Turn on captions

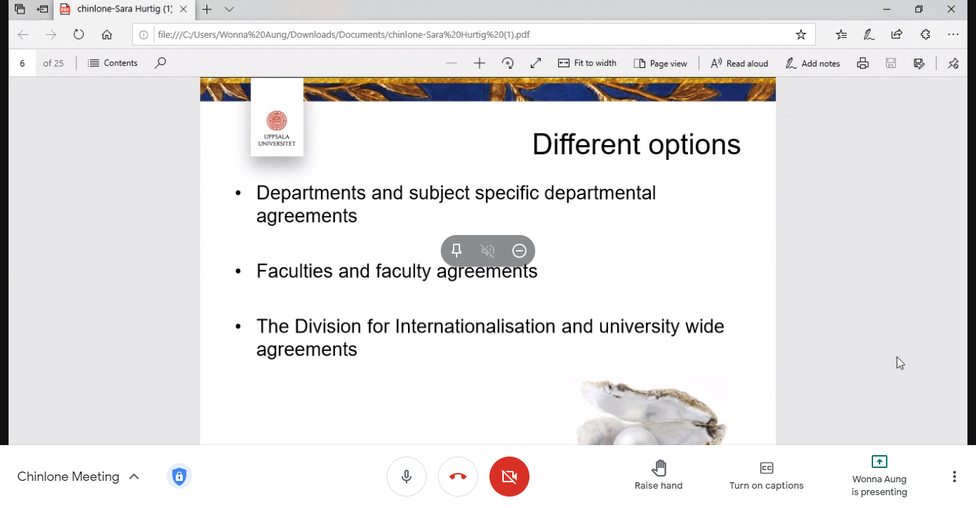coord(766,475)
